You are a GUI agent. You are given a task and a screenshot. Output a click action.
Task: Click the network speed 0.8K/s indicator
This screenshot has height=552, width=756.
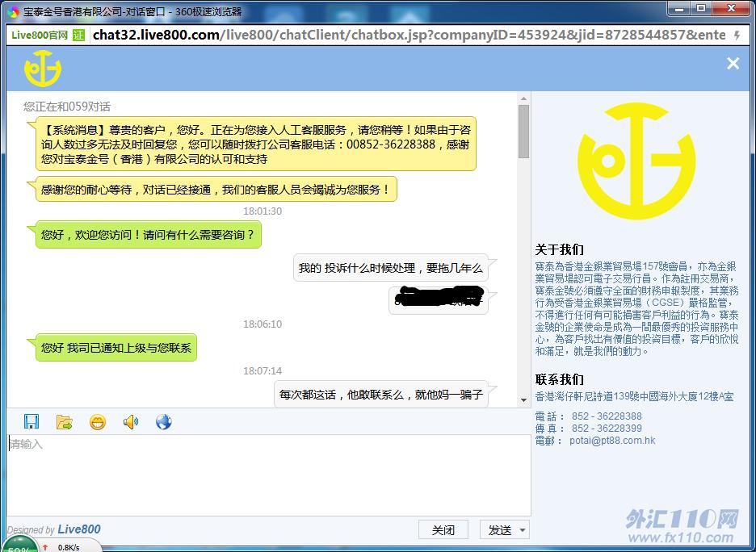[x=69, y=547]
